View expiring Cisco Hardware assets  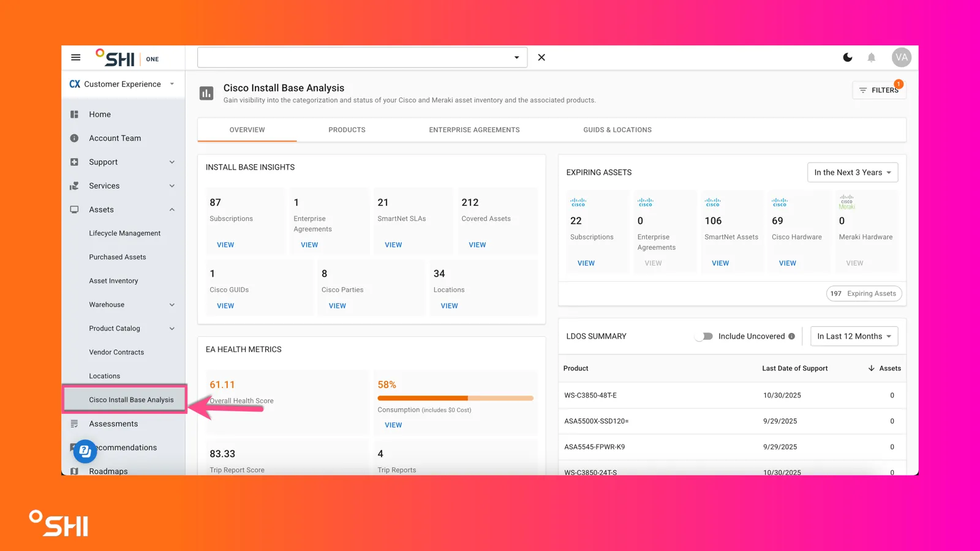[788, 263]
